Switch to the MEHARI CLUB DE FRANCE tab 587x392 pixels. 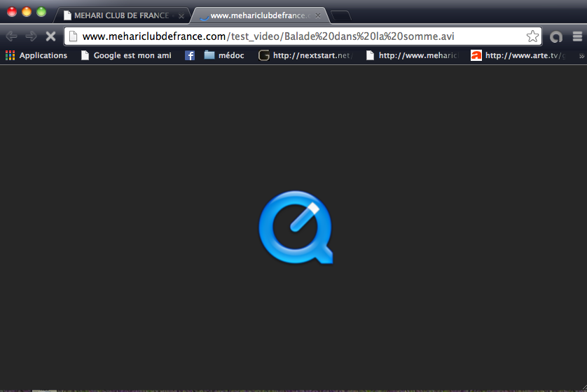point(122,15)
